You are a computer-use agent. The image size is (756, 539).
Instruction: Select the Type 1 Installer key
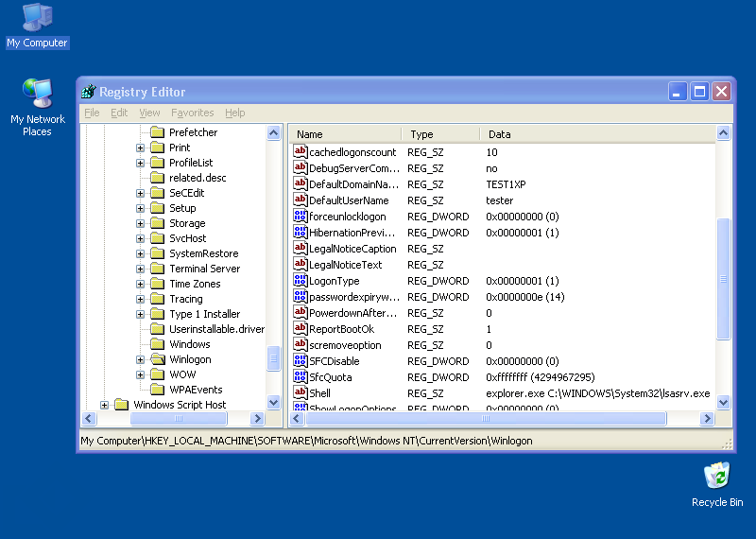pos(204,314)
